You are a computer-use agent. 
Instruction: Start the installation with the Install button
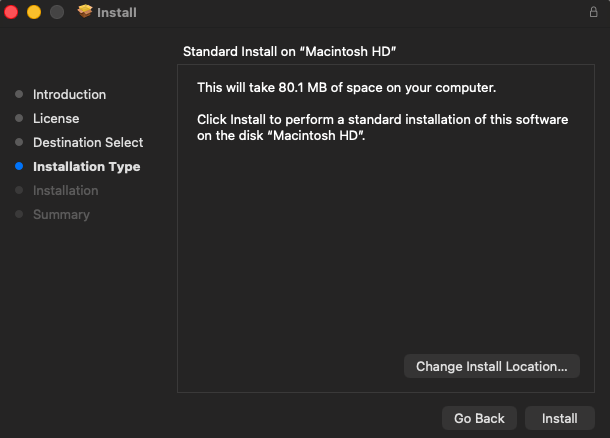click(560, 419)
